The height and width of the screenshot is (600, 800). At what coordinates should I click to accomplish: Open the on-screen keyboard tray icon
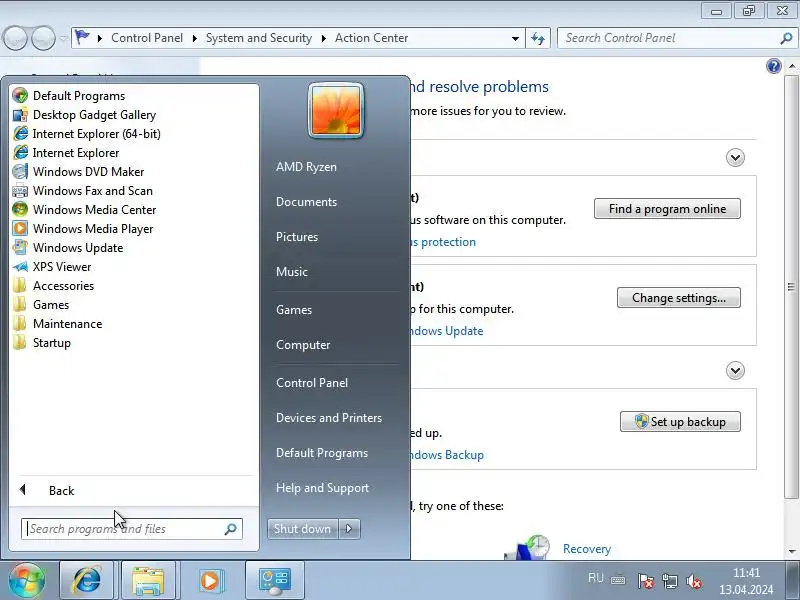point(618,580)
